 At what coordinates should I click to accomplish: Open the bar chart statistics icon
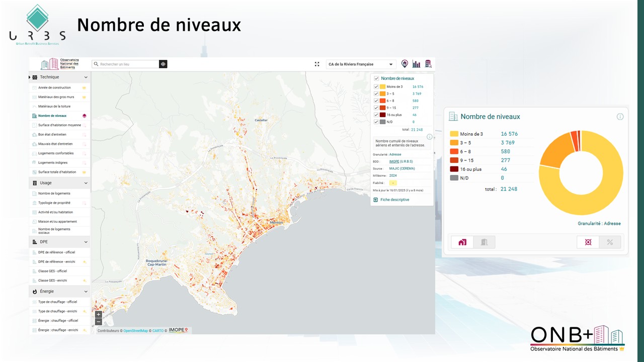click(x=416, y=64)
